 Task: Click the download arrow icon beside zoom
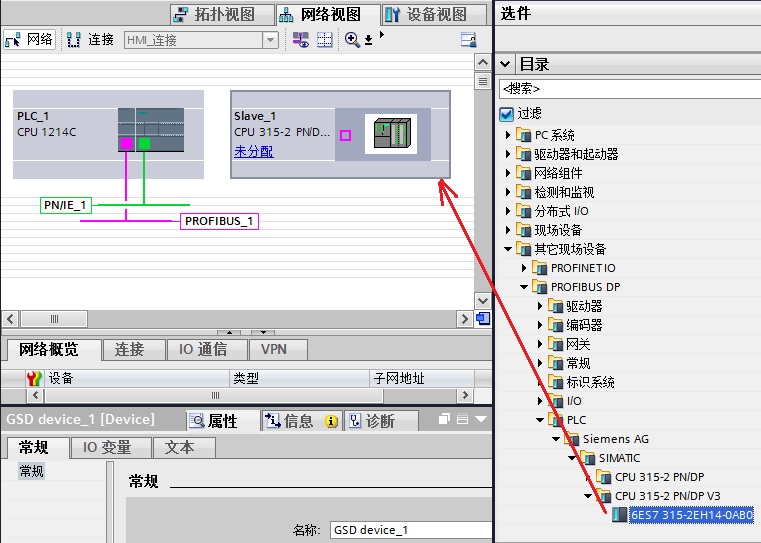tap(368, 40)
